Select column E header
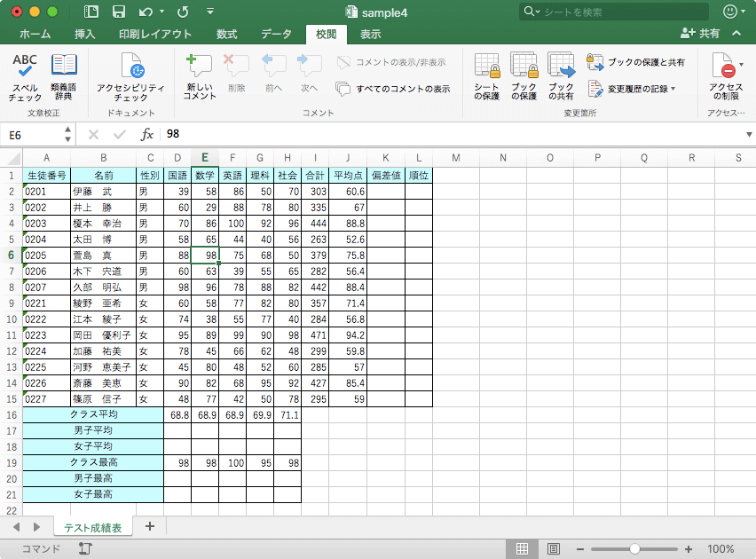 click(x=205, y=158)
